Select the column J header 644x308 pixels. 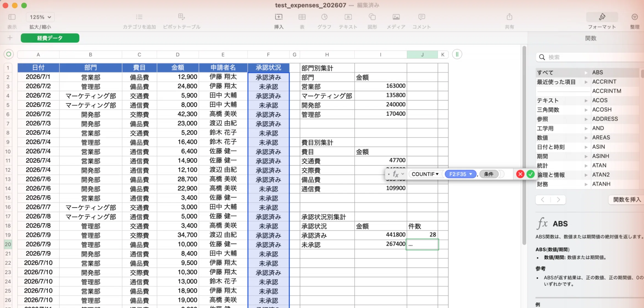422,54
